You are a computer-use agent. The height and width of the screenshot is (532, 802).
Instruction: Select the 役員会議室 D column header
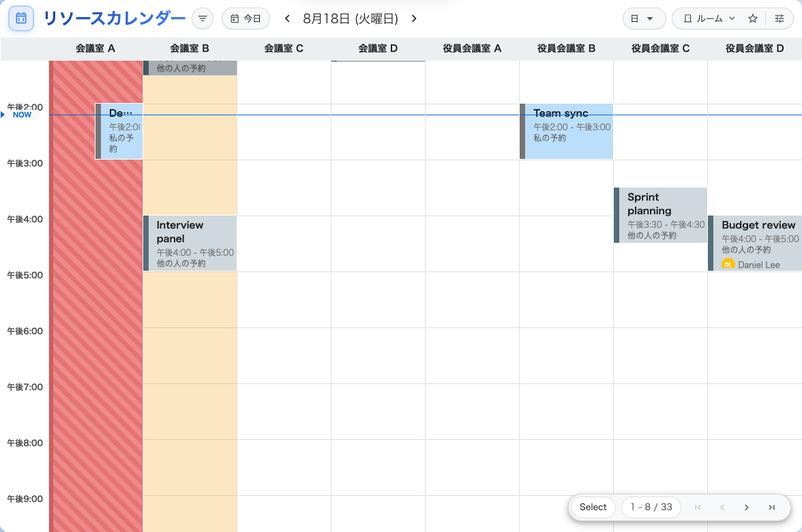pyautogui.click(x=754, y=48)
